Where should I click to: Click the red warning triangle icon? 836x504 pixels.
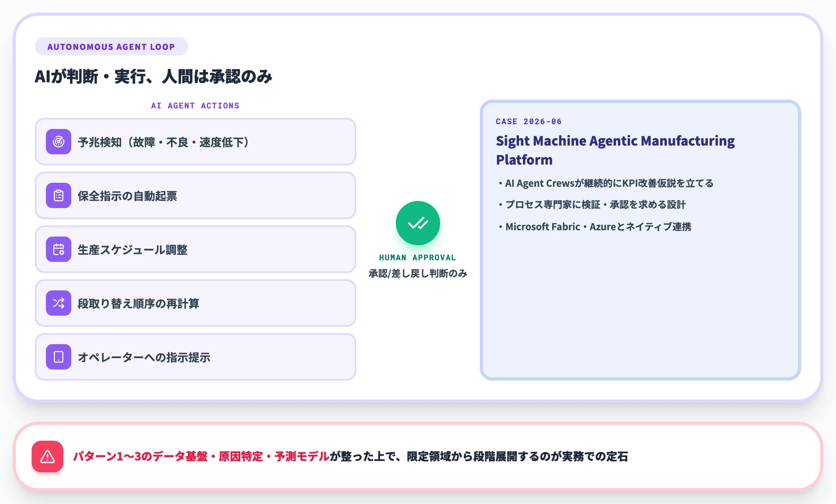[x=47, y=457]
